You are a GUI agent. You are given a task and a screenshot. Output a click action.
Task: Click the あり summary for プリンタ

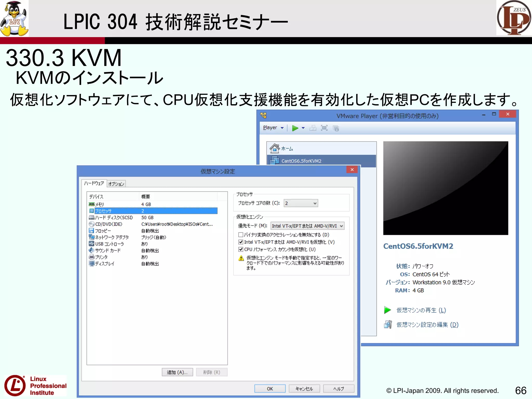(144, 257)
